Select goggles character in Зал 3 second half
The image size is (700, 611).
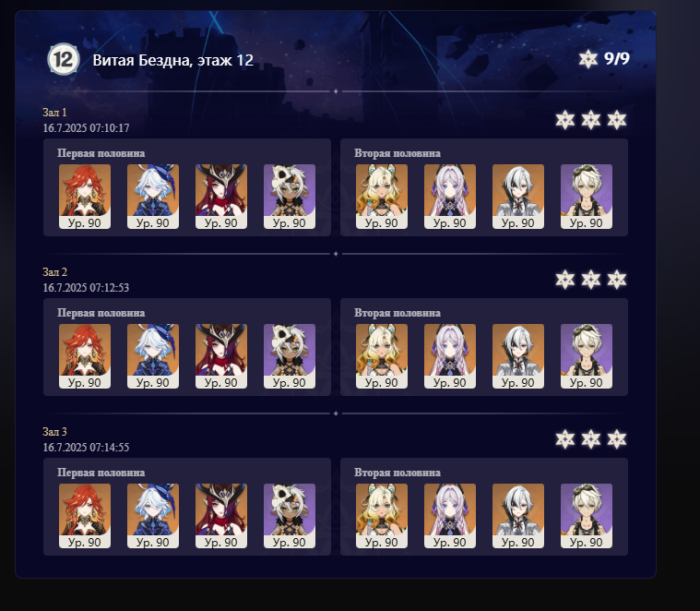coord(587,516)
